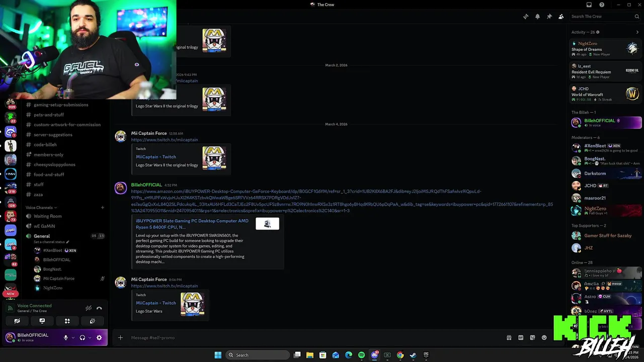Deafen with the headphones icon
The width and height of the screenshot is (644, 362).
[x=83, y=338]
